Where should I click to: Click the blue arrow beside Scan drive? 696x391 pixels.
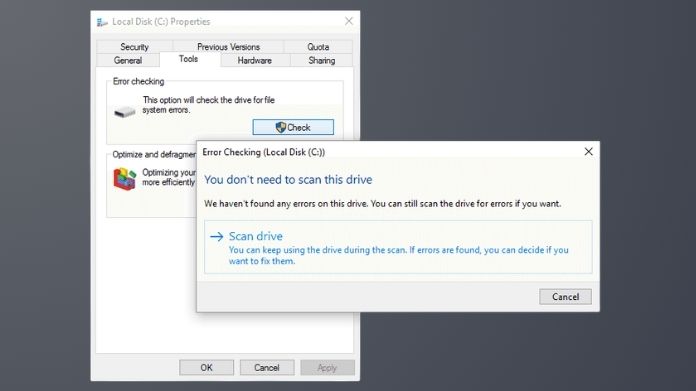(x=217, y=237)
